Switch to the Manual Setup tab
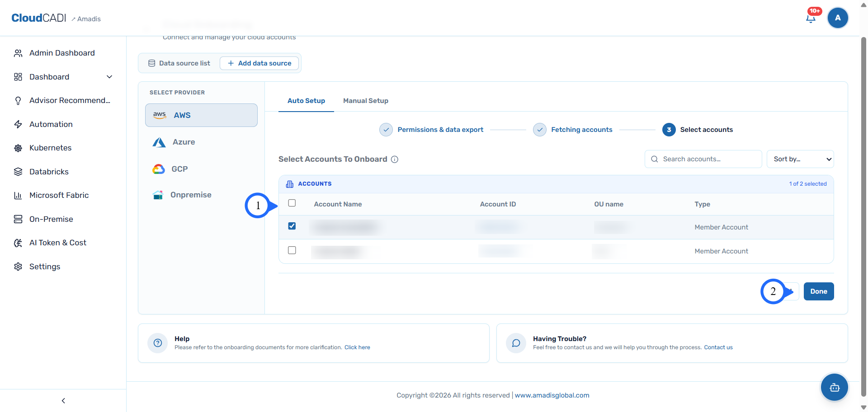 (x=366, y=101)
